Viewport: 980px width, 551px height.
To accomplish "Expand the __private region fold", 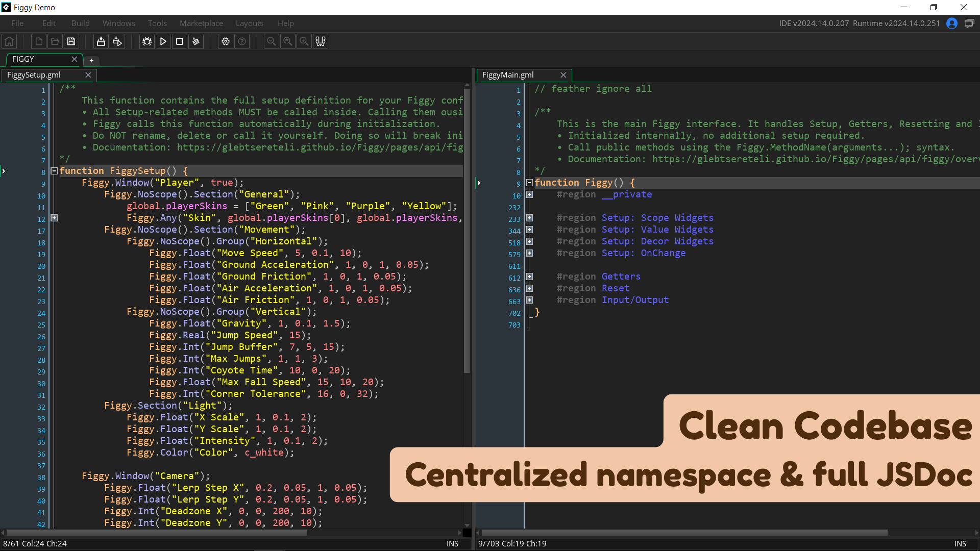I will (529, 194).
